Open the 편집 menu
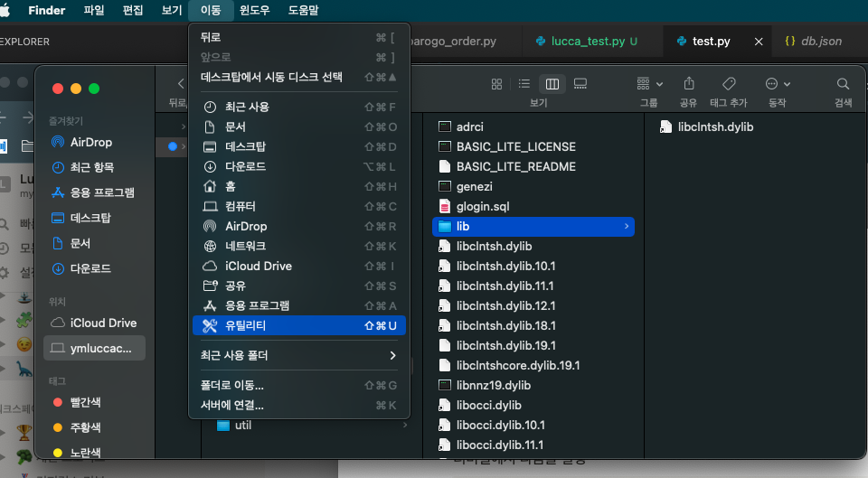This screenshot has height=478, width=868. click(x=133, y=10)
